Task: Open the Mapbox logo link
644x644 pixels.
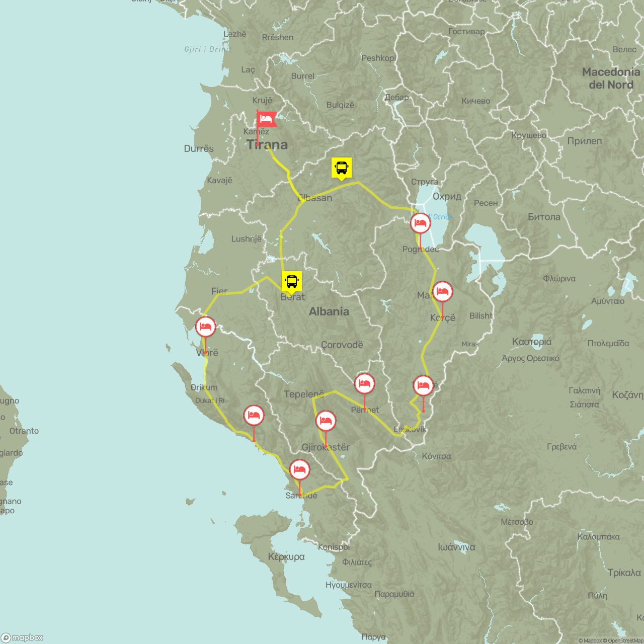Action: (23, 637)
